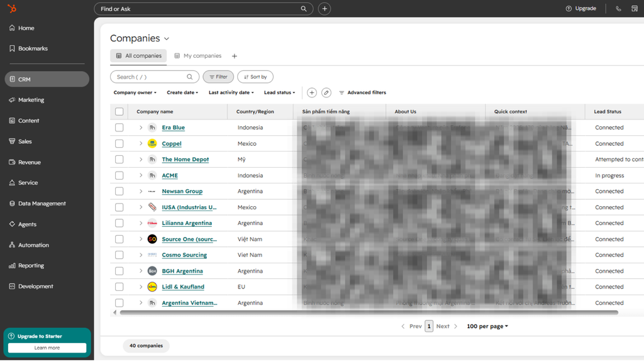Change the 100 per page setting

coord(487,326)
